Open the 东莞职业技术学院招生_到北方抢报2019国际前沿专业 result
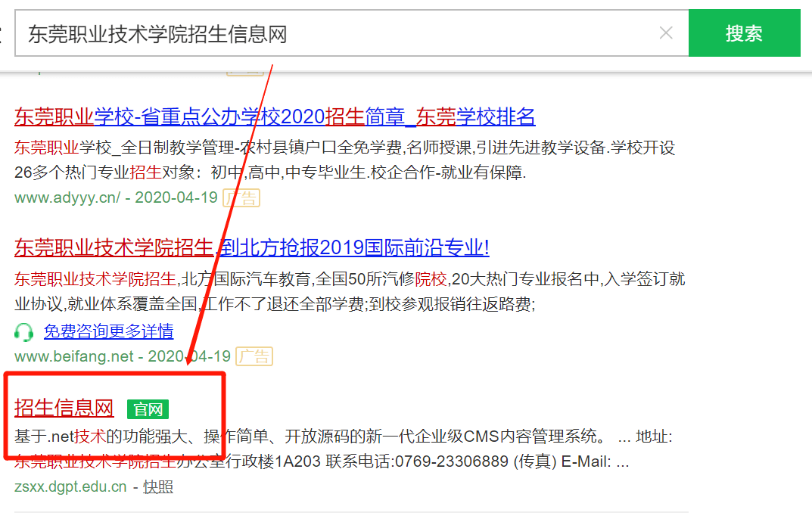812x522 pixels. 252,247
